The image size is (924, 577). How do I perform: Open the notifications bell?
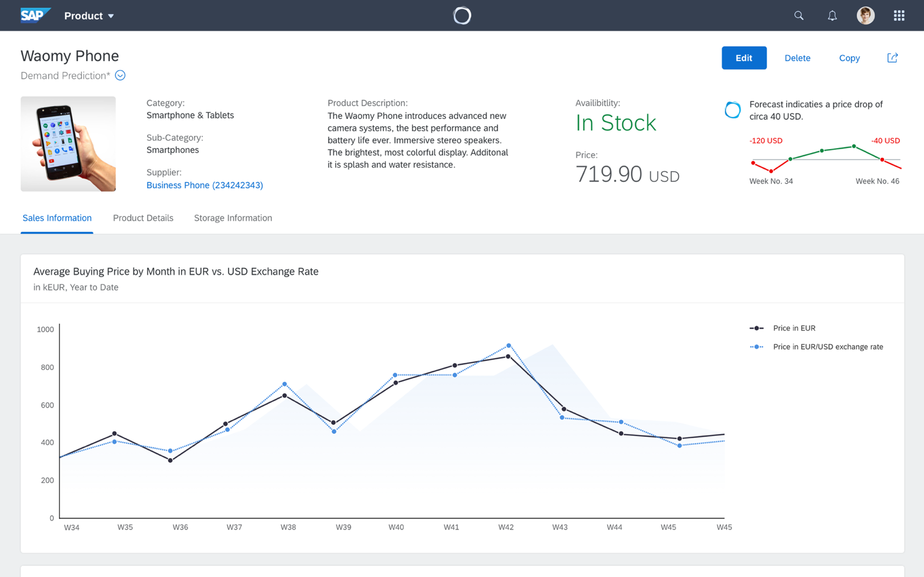(832, 15)
